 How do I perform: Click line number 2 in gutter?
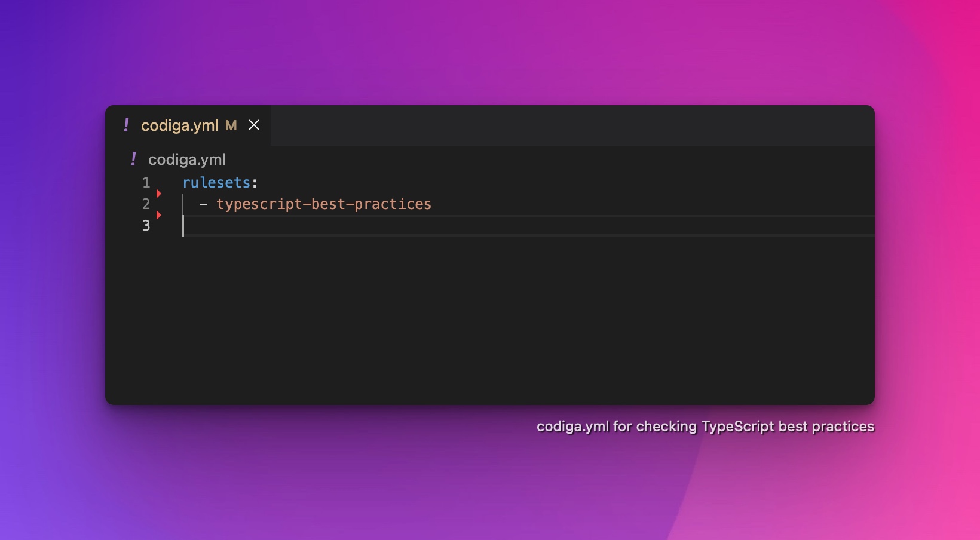coord(146,204)
